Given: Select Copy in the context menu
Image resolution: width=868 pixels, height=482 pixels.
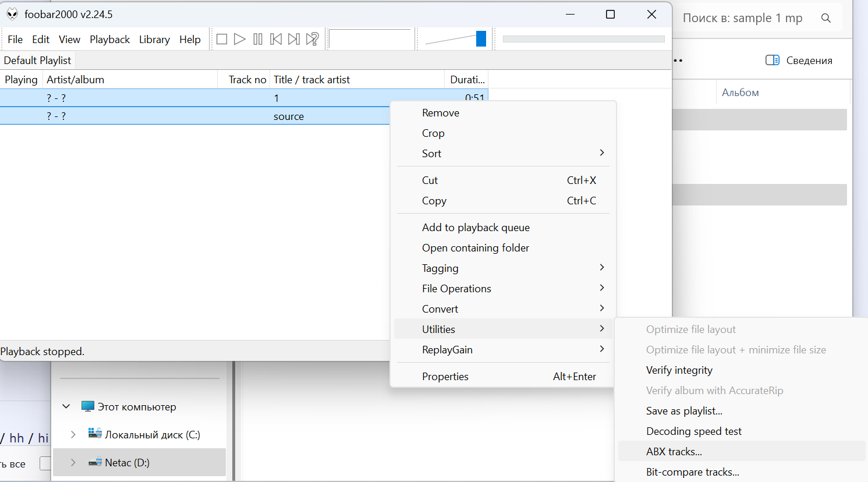Looking at the screenshot, I should point(503,201).
